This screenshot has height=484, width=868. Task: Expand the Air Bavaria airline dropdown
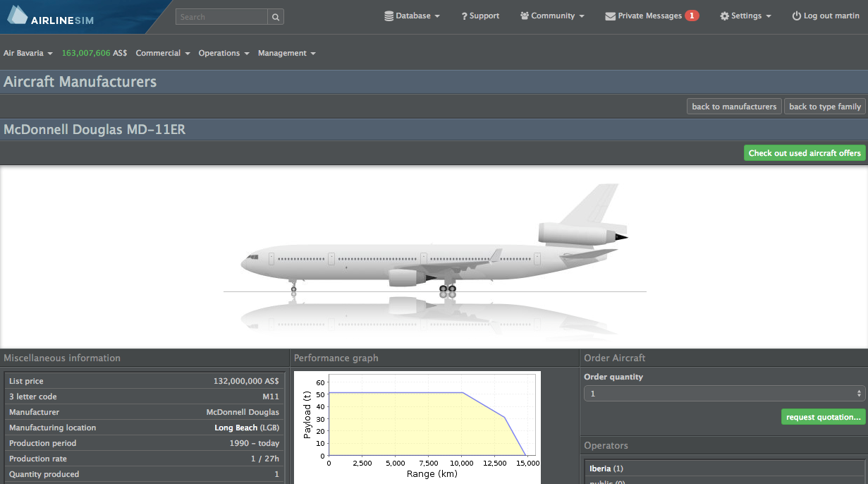tap(27, 52)
